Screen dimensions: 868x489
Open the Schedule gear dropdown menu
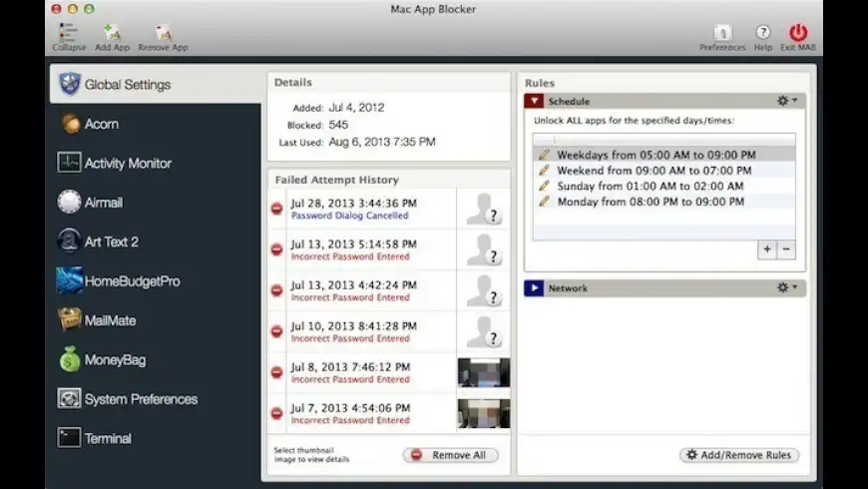point(786,100)
